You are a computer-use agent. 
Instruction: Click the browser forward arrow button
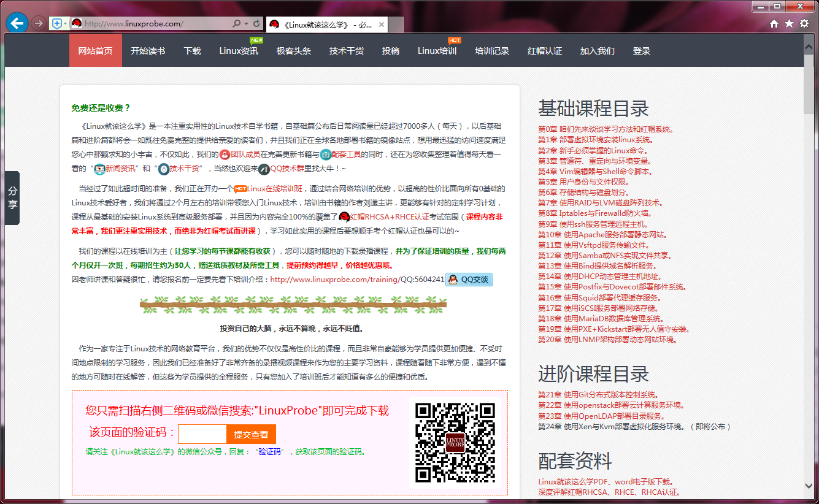click(x=38, y=24)
